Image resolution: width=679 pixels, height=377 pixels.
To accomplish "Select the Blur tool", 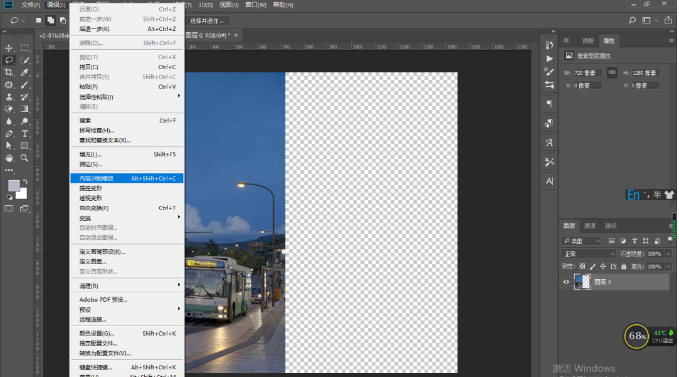I will 9,122.
